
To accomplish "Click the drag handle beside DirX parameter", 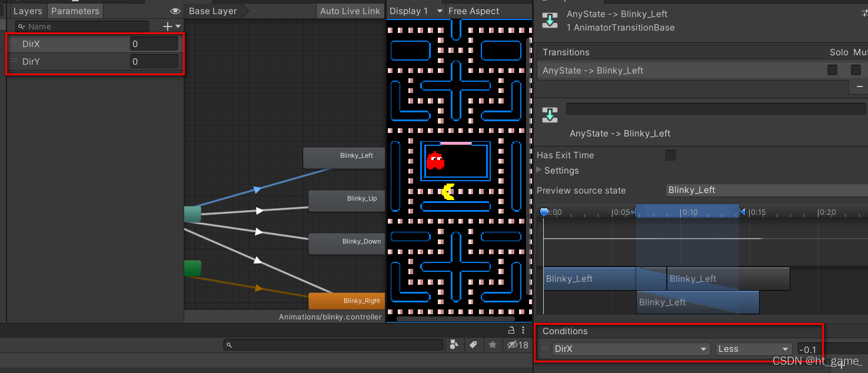I will [15, 44].
